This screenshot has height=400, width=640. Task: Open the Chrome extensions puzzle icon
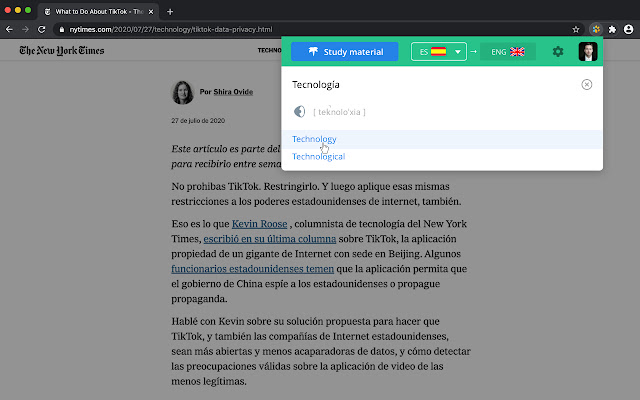[610, 30]
